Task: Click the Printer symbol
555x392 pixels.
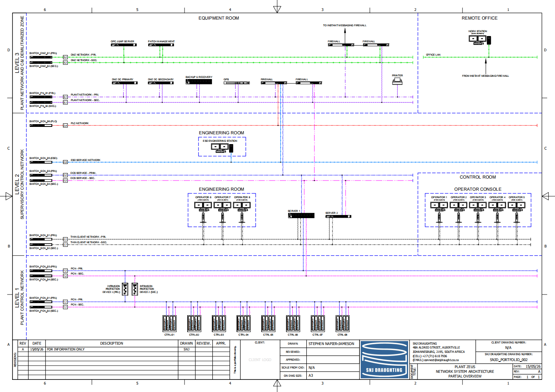Action: (397, 81)
